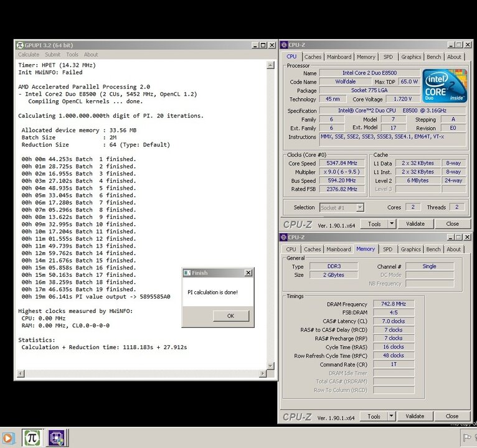Click Validate button in top CPU-Z
This screenshot has height=448, width=477.
(415, 224)
